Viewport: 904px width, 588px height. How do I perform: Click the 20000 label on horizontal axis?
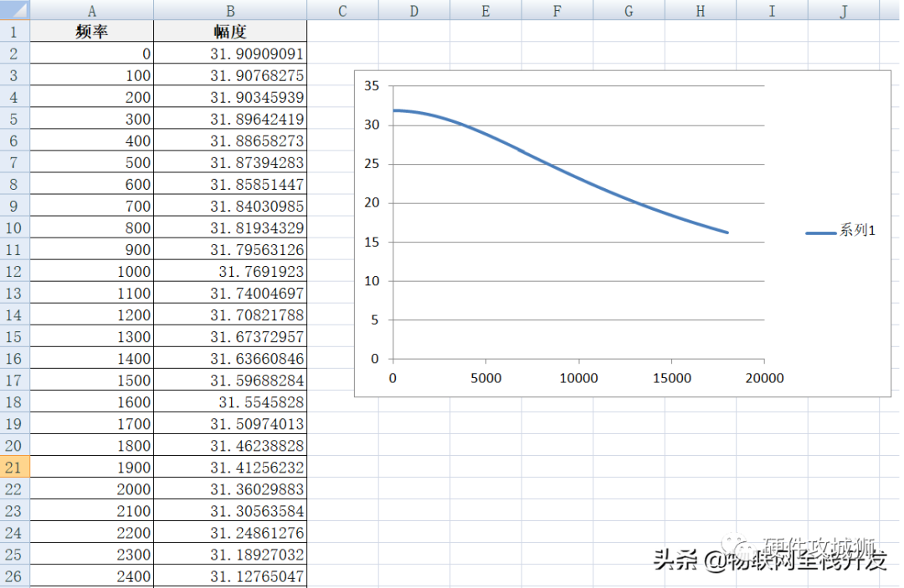tap(764, 378)
